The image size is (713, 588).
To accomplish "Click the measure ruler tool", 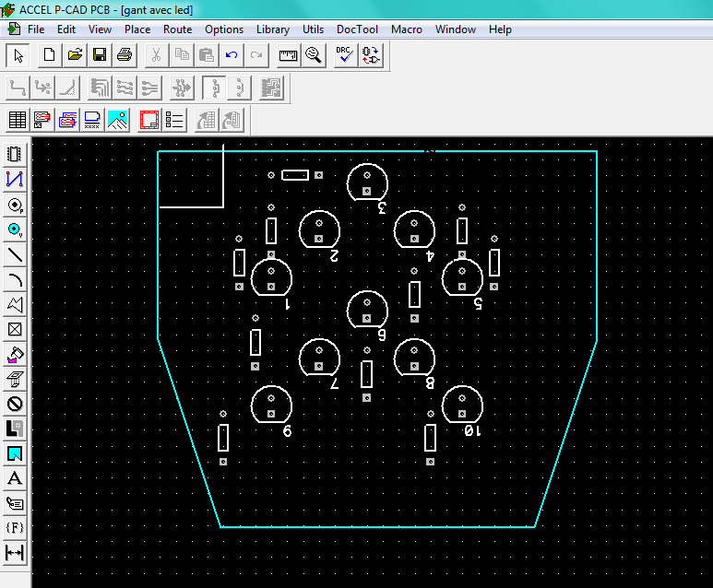I will coord(289,55).
